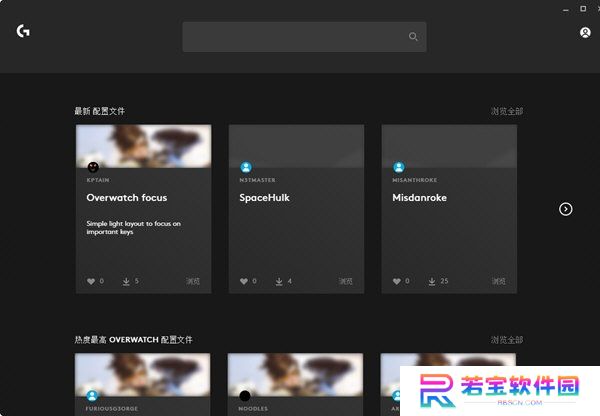Browse all in 最新 配置文件 section

[507, 111]
